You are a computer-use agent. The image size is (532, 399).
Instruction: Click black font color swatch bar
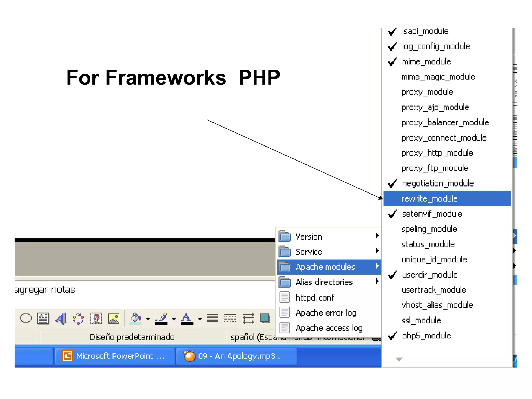coord(187,323)
